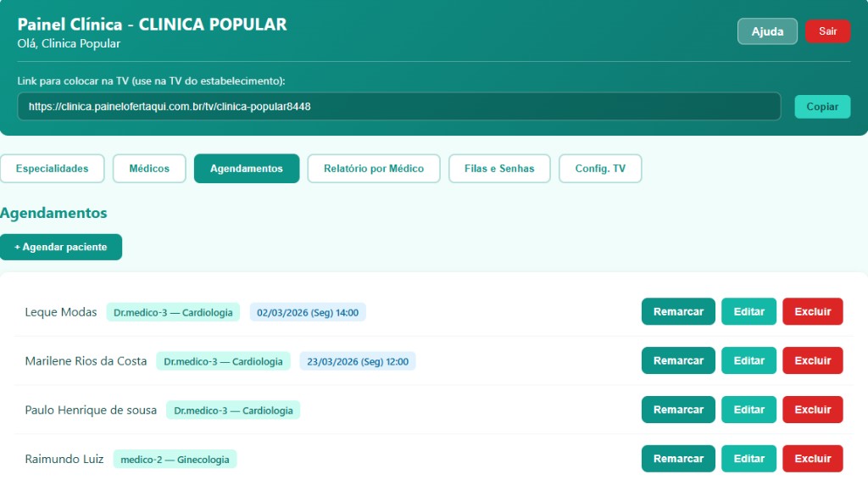The image size is (868, 491).
Task: Open the Especialidades tab
Action: click(52, 169)
